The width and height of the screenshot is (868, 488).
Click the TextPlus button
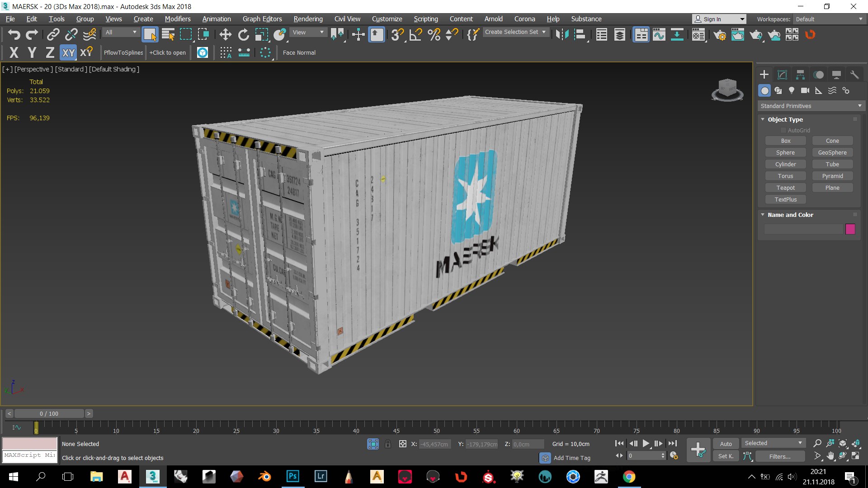pyautogui.click(x=786, y=200)
